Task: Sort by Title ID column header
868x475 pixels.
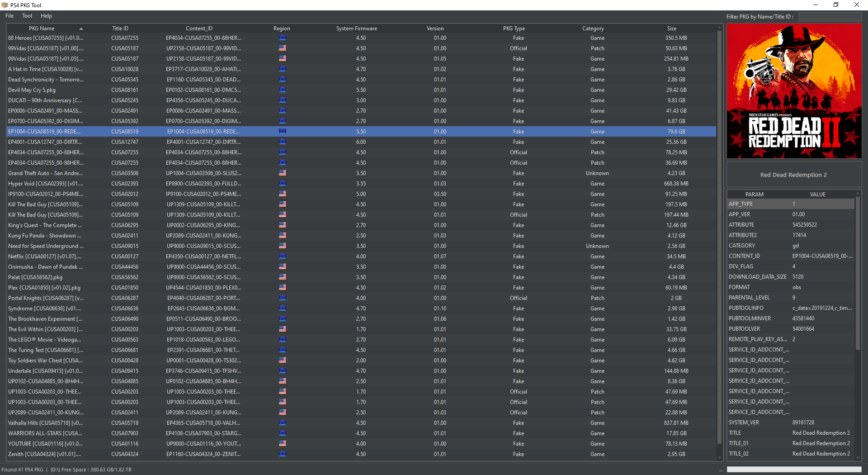Action: (120, 28)
